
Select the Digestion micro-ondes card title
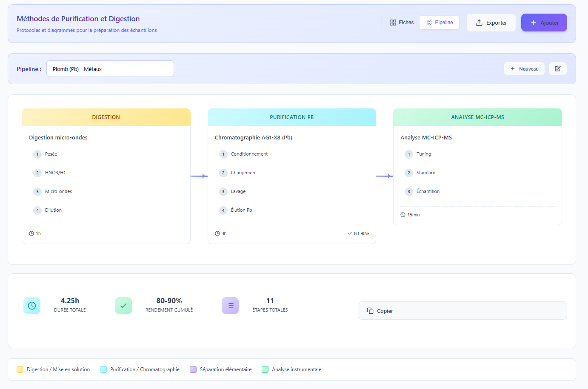pos(58,138)
